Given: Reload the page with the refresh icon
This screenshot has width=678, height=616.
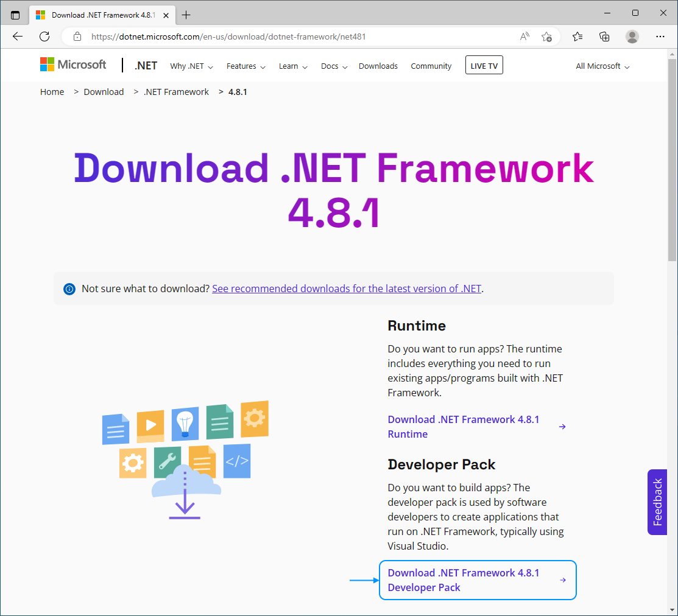Looking at the screenshot, I should [44, 37].
